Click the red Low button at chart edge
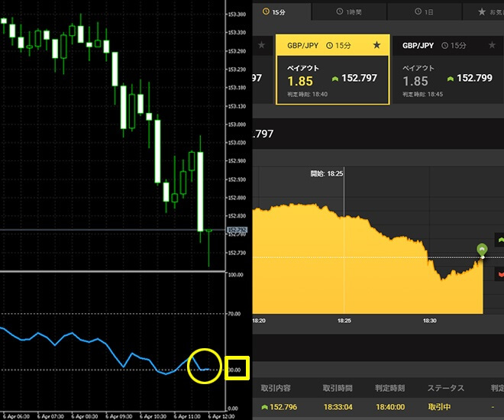 (499, 274)
